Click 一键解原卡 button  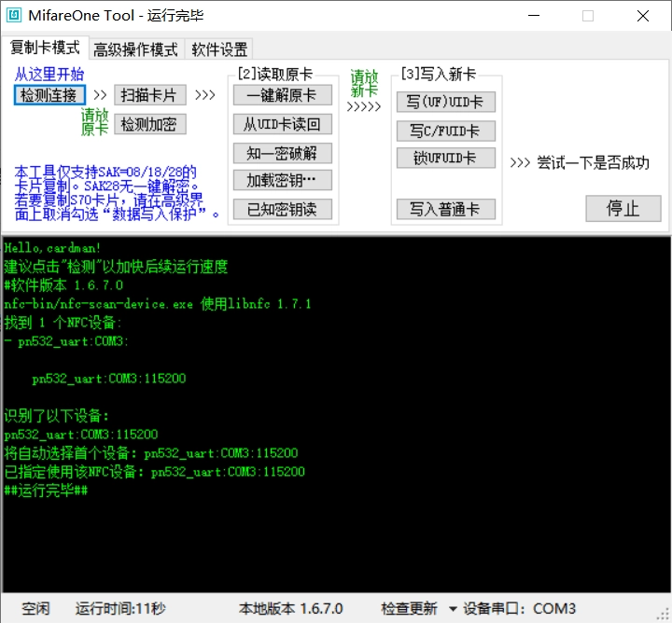pos(283,95)
